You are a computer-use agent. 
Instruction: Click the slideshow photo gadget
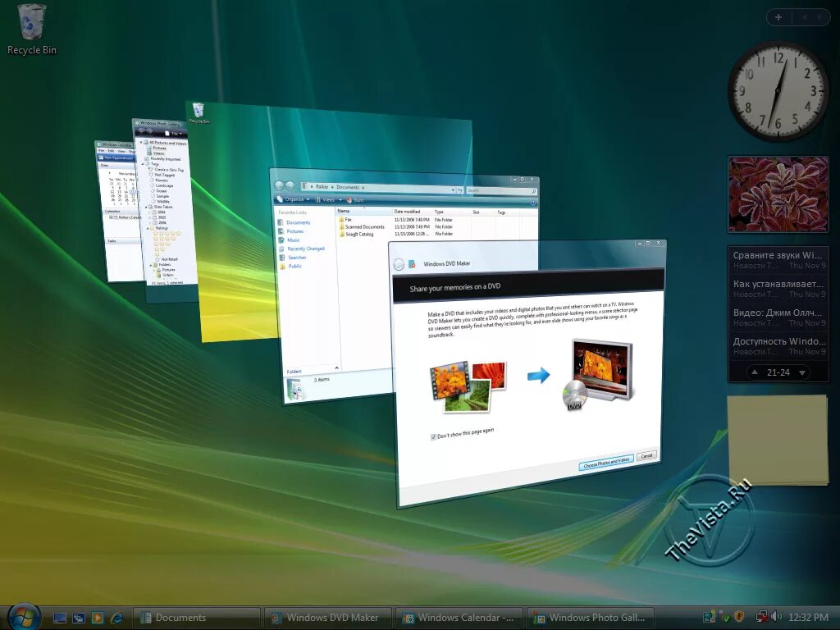(778, 194)
